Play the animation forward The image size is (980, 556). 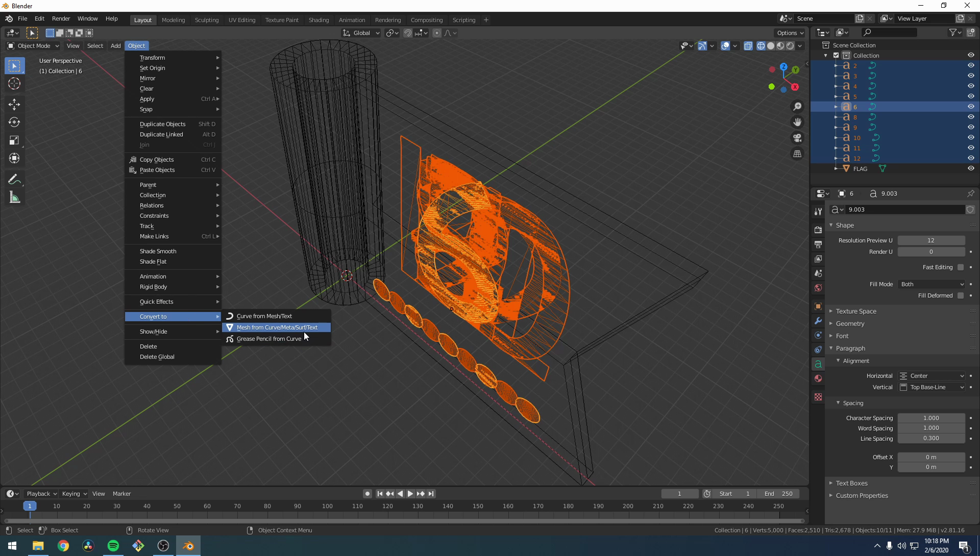(x=410, y=494)
